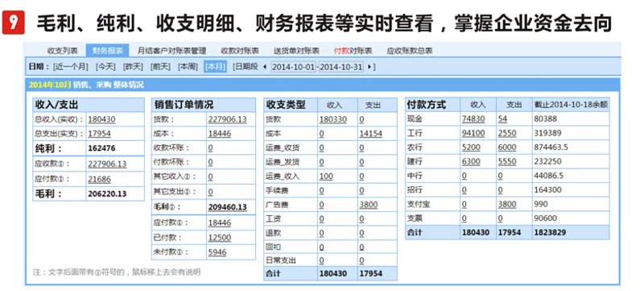Image resolution: width=644 pixels, height=291 pixels.
Task: Open 工资 income value 0
Action: coord(321,219)
